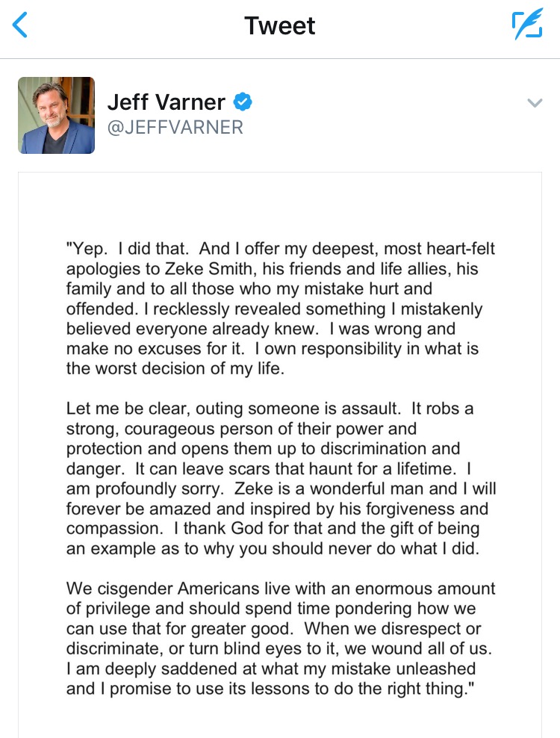This screenshot has height=738, width=560.
Task: Open the Jeff Varner display name
Action: click(166, 102)
